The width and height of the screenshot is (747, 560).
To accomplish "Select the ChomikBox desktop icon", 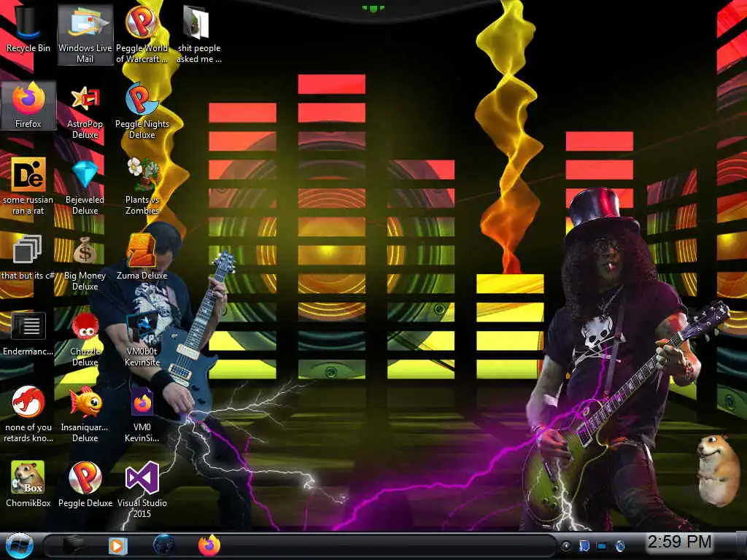I will click(x=28, y=484).
